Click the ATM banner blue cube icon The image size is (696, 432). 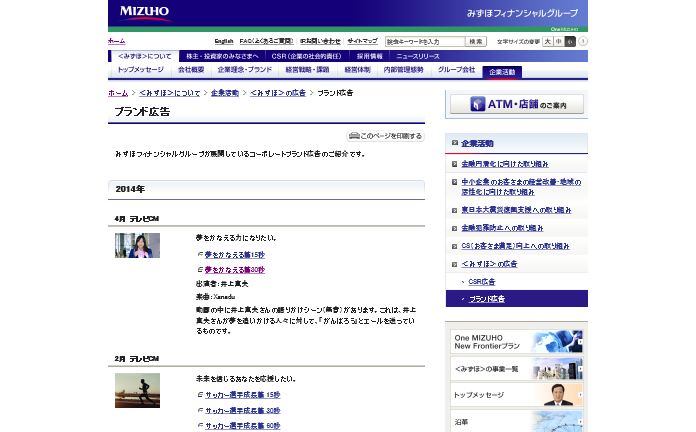point(478,104)
